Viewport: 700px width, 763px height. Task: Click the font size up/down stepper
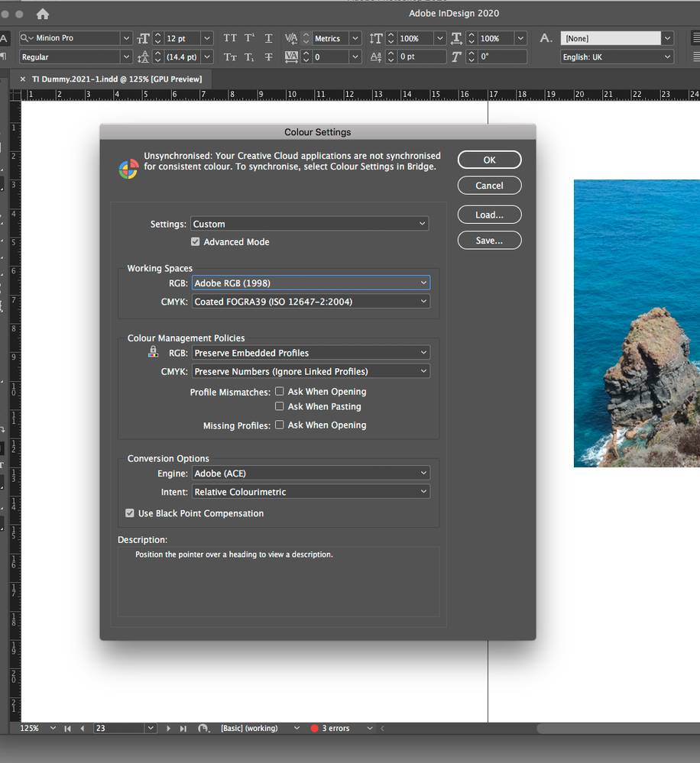[157, 38]
